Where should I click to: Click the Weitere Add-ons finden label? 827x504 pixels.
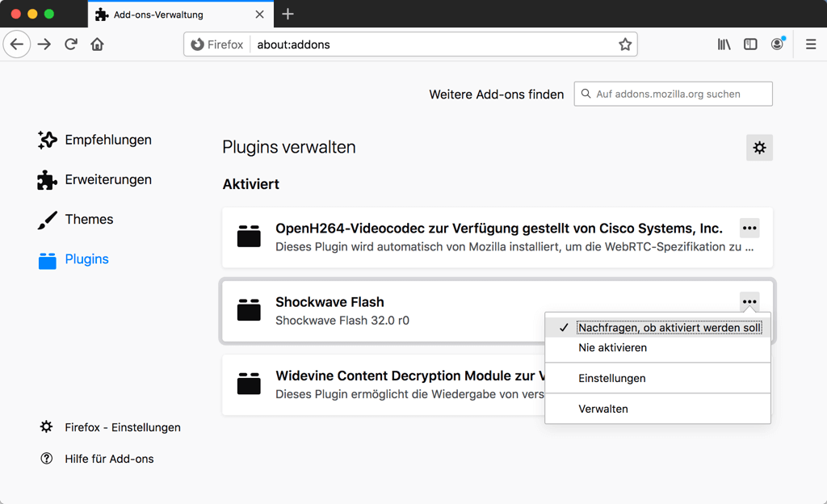click(x=497, y=94)
